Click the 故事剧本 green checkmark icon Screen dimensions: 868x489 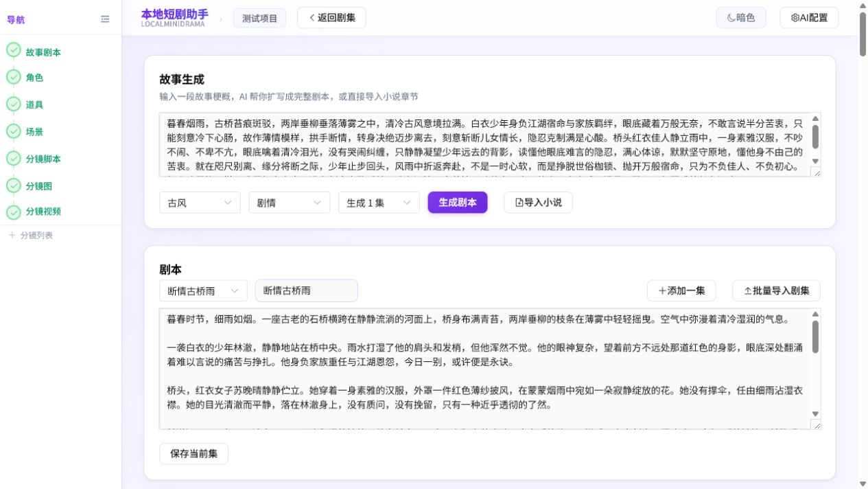14,51
